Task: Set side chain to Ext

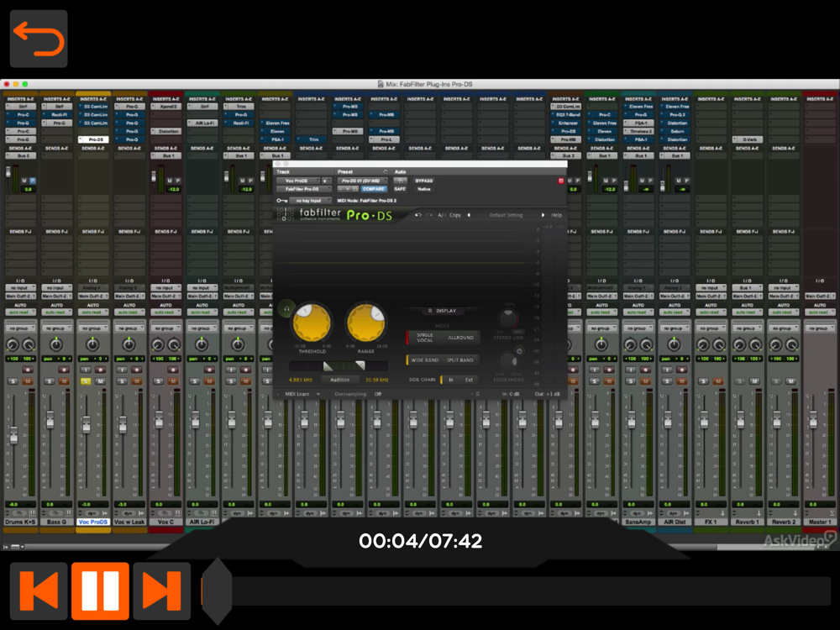Action: [x=469, y=380]
